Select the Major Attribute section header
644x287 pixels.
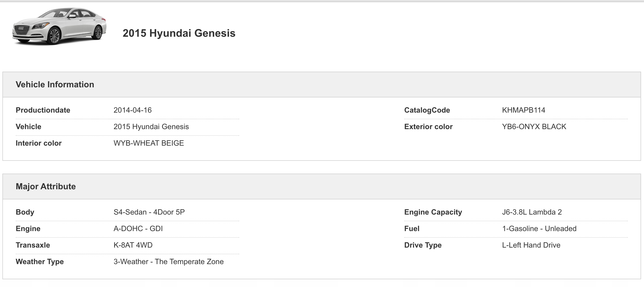point(46,186)
